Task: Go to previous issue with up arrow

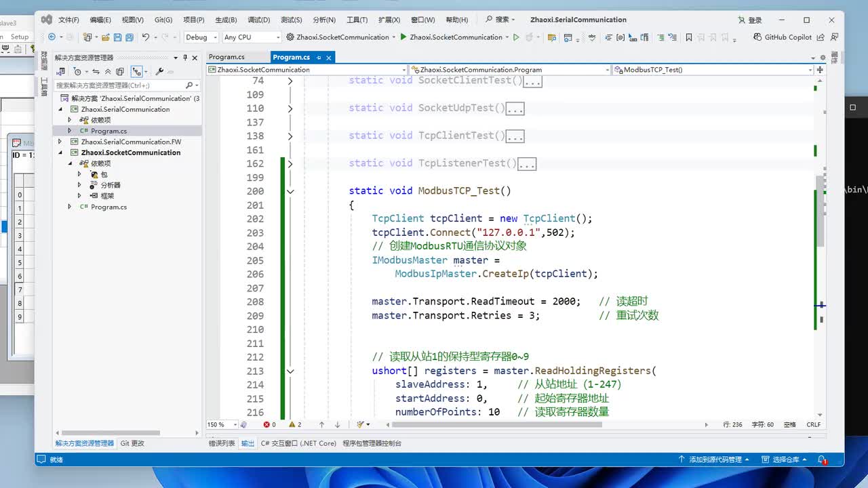Action: click(321, 425)
